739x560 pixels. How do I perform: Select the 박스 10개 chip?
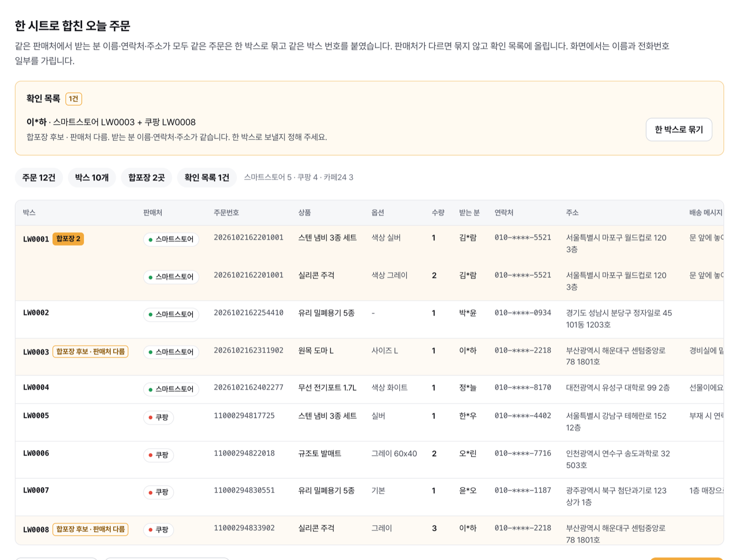[x=92, y=177]
